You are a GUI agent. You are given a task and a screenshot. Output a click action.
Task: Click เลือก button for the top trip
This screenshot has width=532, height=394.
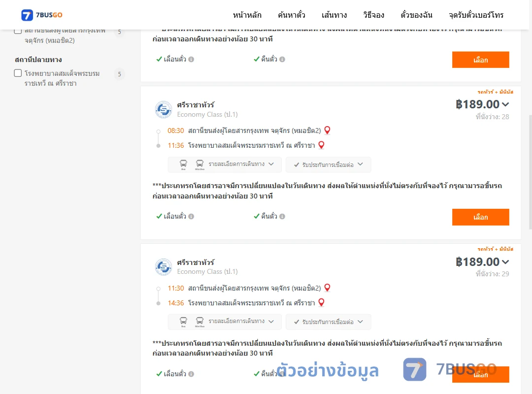[480, 60]
